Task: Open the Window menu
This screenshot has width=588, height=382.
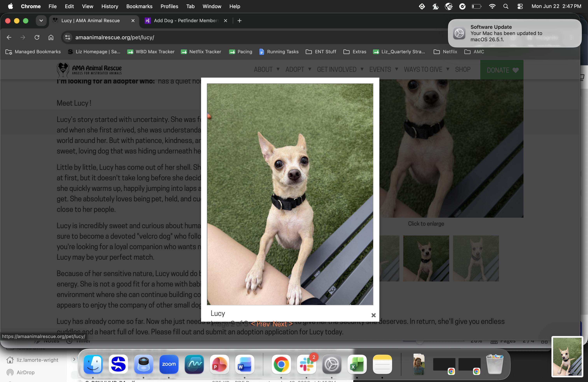Action: pyautogui.click(x=212, y=6)
